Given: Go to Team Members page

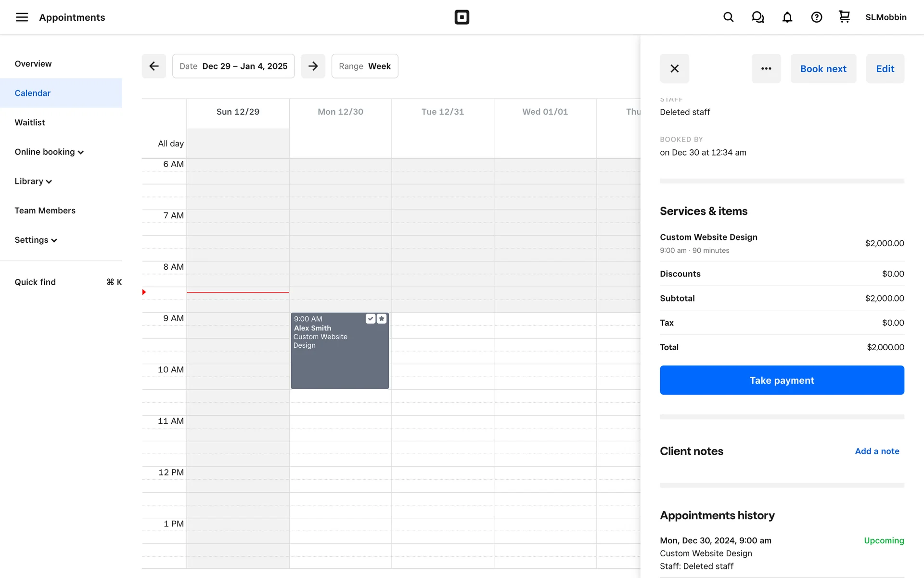Looking at the screenshot, I should (45, 210).
